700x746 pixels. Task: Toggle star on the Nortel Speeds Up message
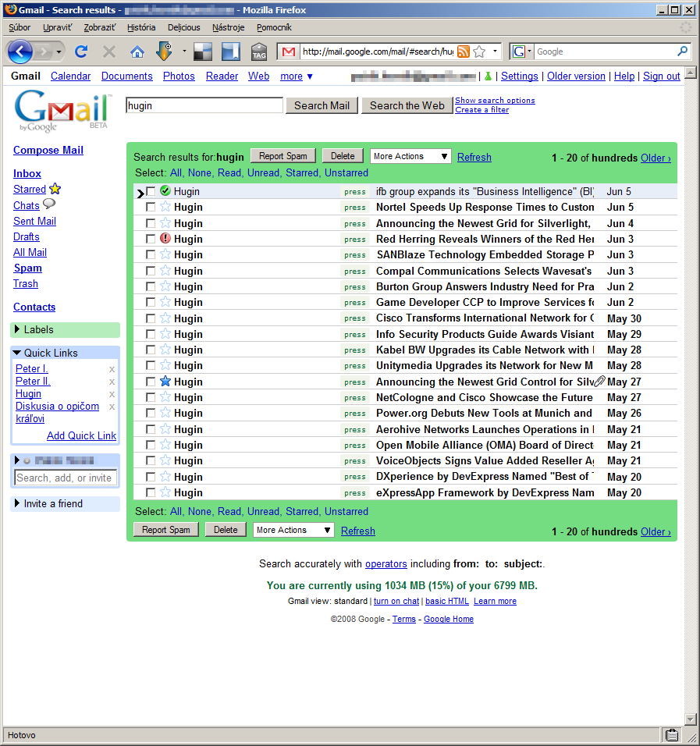pos(165,207)
